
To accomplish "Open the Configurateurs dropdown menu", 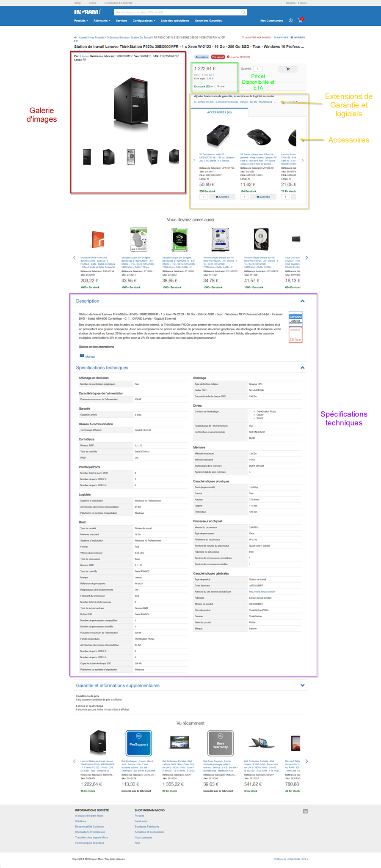I will (x=144, y=20).
